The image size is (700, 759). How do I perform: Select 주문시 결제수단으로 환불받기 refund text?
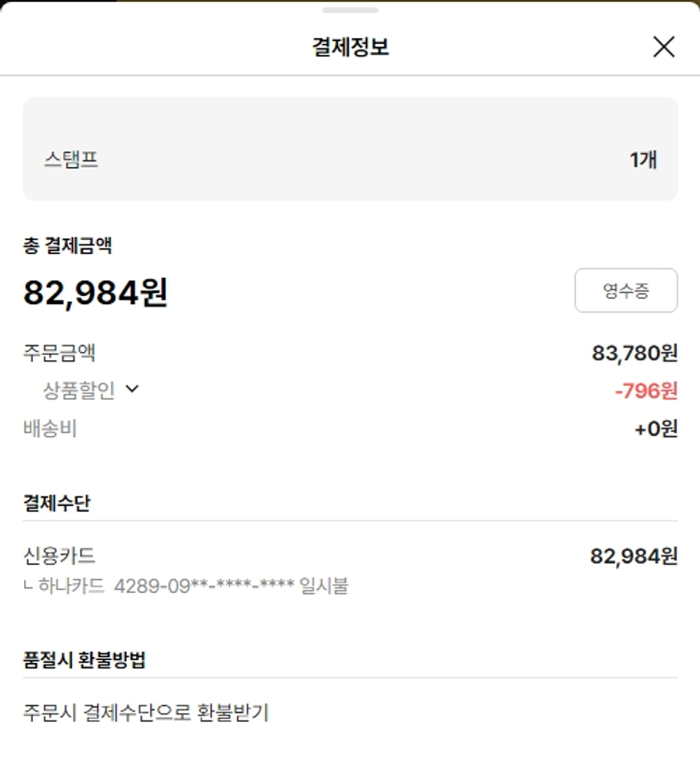(x=146, y=712)
